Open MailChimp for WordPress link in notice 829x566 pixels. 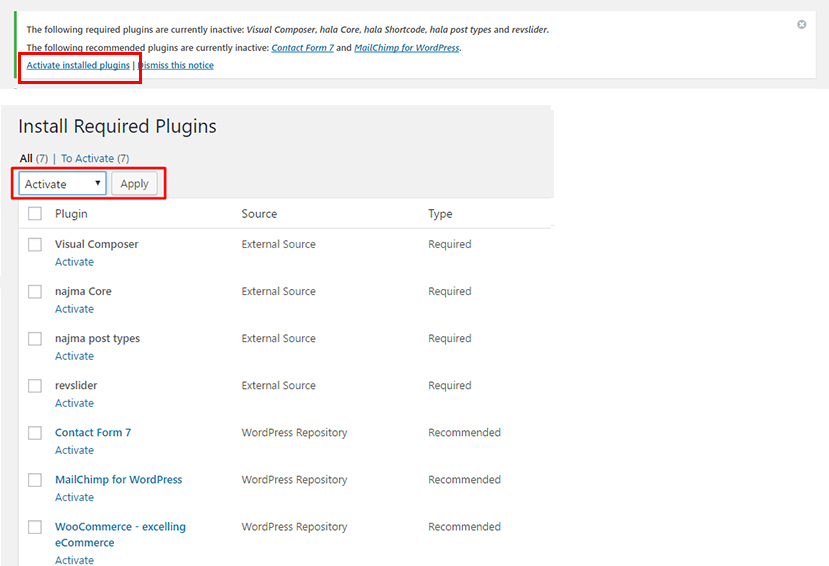pos(407,48)
